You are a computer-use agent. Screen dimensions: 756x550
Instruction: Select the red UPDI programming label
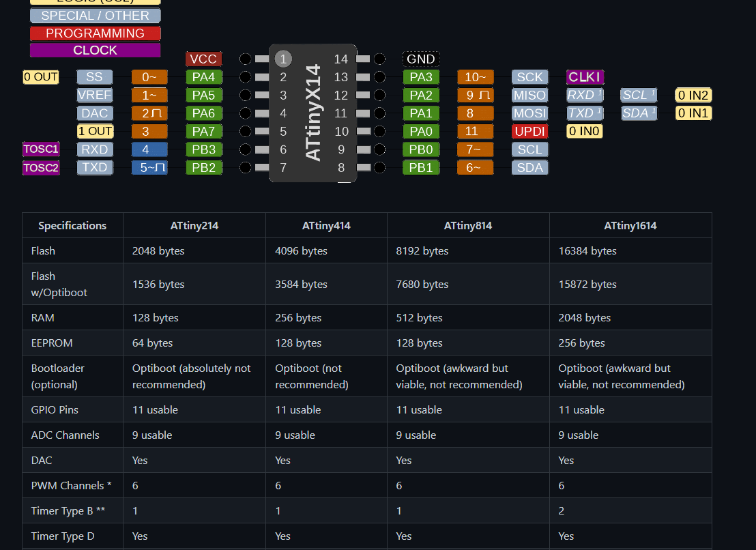coord(529,132)
